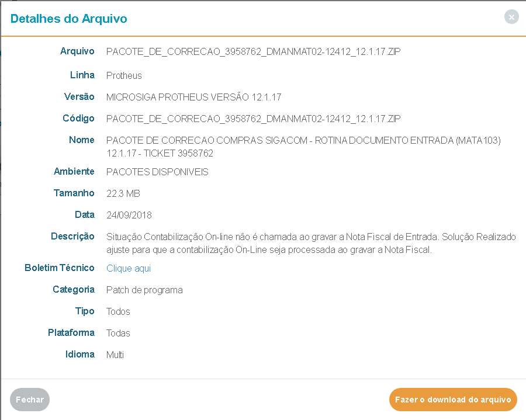
Task: Click the 'Ambiente' field label
Action: (x=74, y=171)
